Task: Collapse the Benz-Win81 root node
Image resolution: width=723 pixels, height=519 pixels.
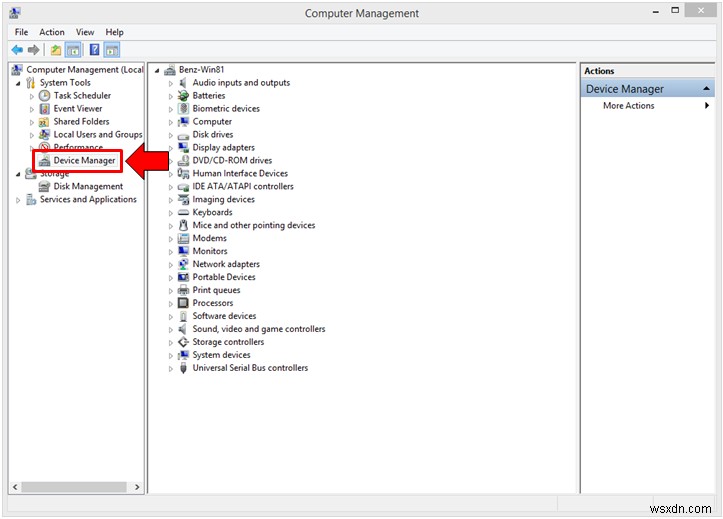Action: (157, 71)
